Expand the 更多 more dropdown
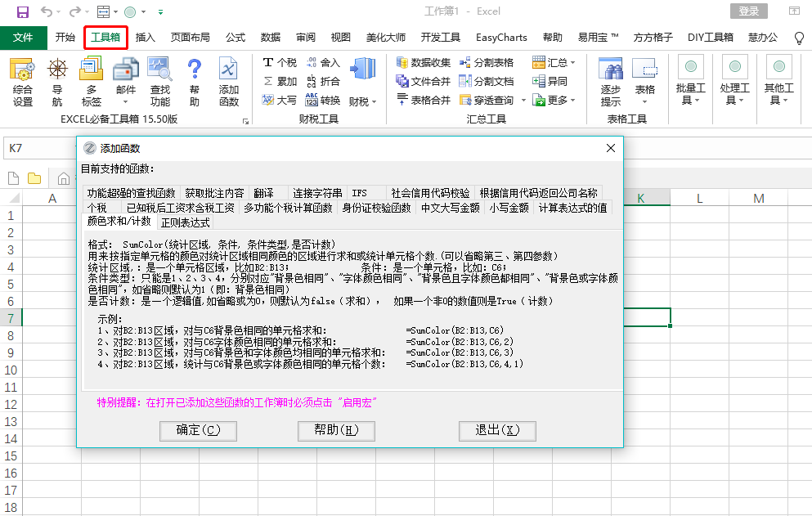 coord(554,100)
